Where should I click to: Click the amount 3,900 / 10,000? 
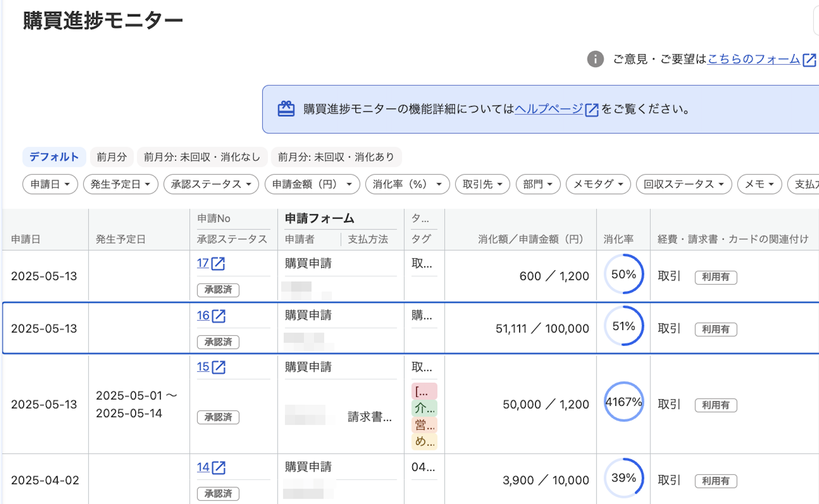tap(546, 480)
